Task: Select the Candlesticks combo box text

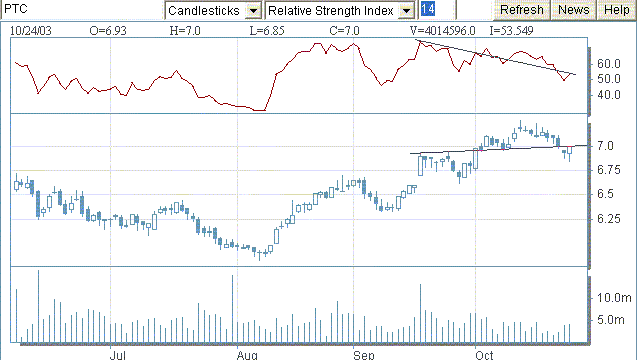Action: tap(205, 11)
